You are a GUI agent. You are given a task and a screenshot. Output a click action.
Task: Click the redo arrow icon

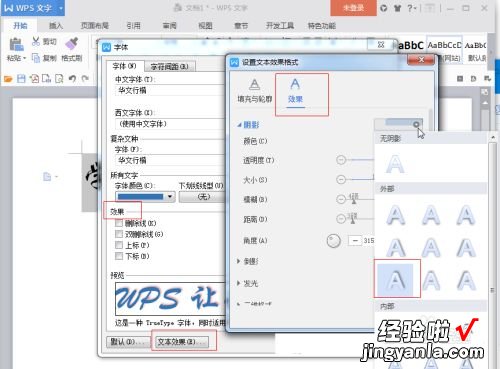tap(85, 79)
